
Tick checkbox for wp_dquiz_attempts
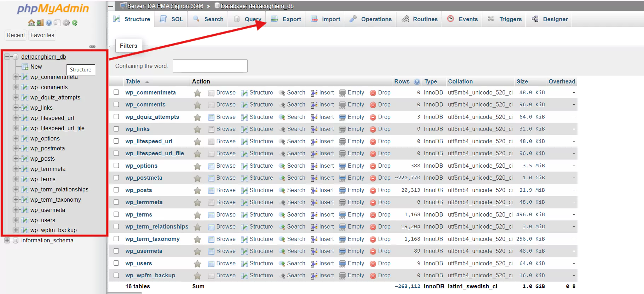tap(116, 117)
